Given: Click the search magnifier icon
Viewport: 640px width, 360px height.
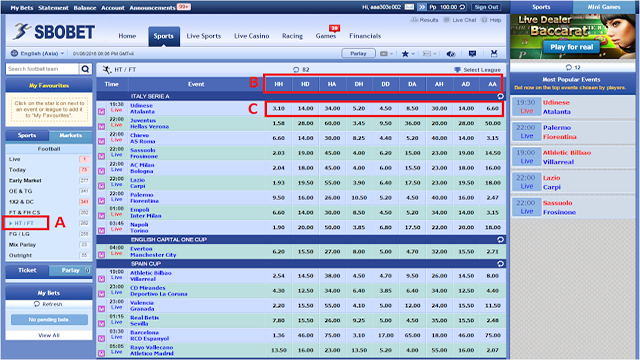Looking at the screenshot, I should click(85, 69).
